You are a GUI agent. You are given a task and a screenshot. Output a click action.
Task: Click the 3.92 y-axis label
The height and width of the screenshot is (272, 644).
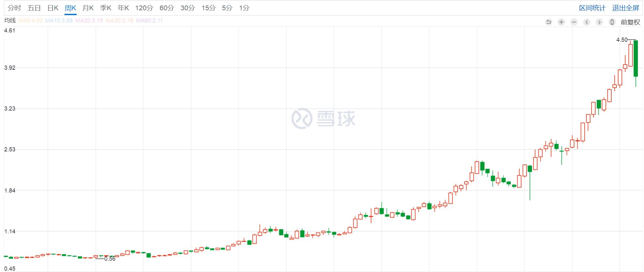pyautogui.click(x=10, y=68)
